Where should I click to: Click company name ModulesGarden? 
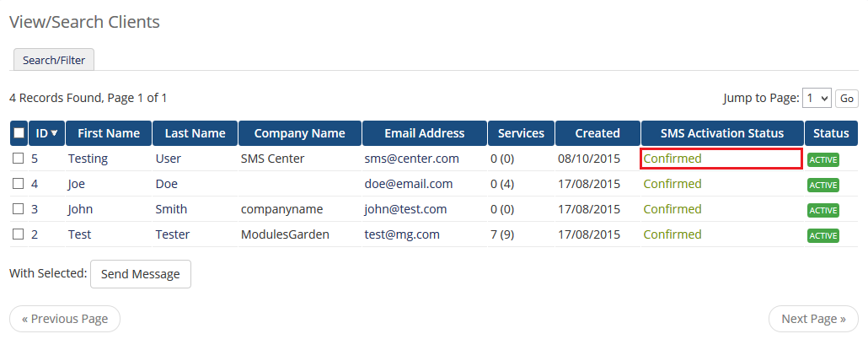[x=285, y=234]
